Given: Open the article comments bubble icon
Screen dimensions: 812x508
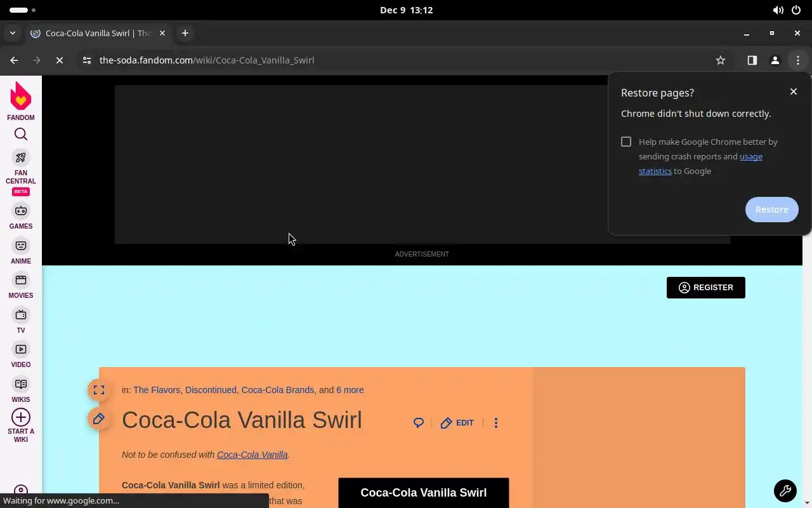Looking at the screenshot, I should 419,423.
